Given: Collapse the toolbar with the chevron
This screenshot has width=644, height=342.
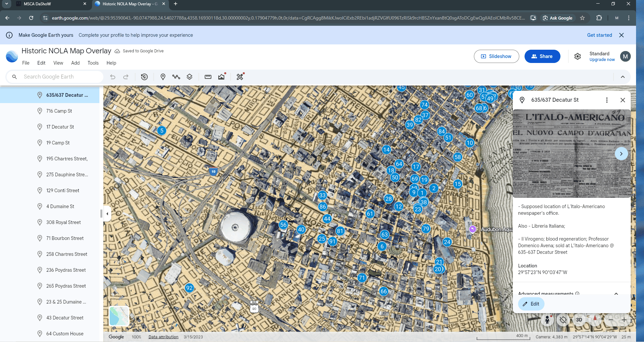Looking at the screenshot, I should coord(622,77).
